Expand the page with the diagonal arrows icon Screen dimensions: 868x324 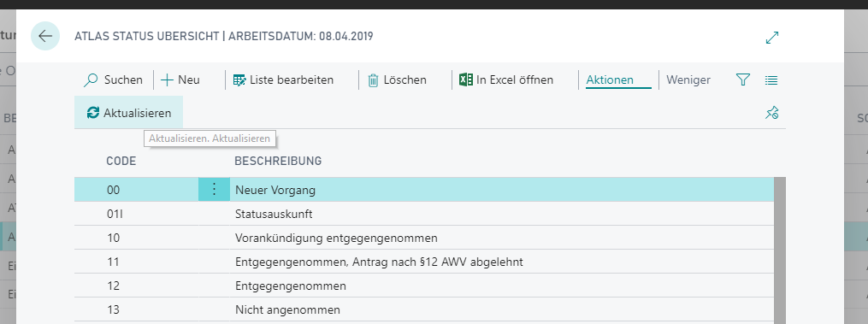pyautogui.click(x=771, y=38)
